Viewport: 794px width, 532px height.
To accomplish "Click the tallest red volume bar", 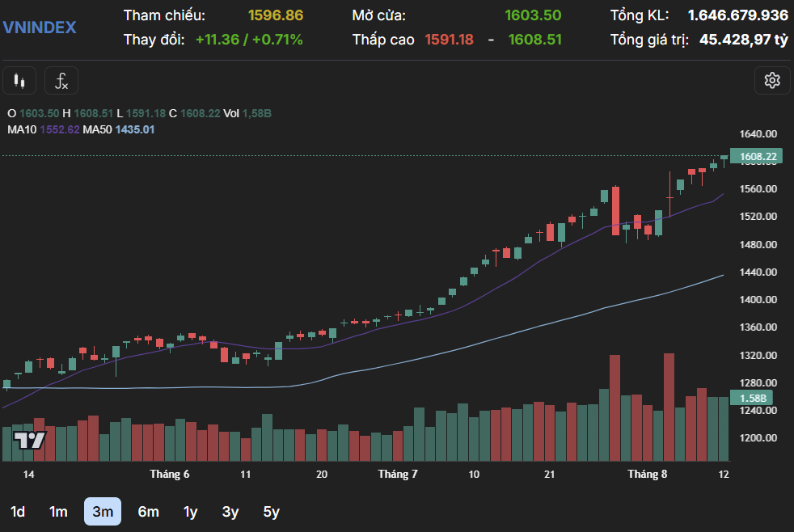I will 669,407.
